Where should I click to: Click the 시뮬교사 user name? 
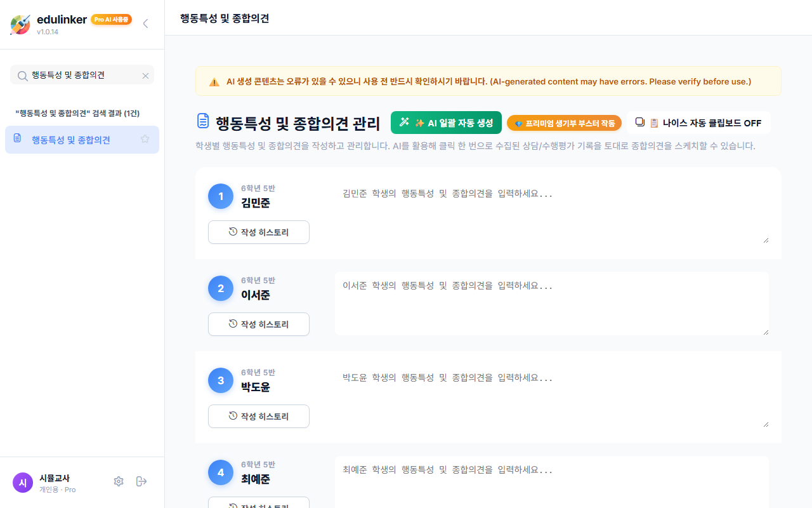coord(55,478)
